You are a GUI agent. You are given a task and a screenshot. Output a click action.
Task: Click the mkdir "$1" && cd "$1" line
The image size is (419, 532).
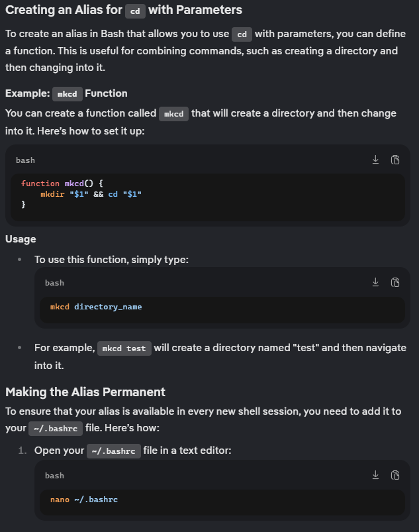[x=91, y=194]
